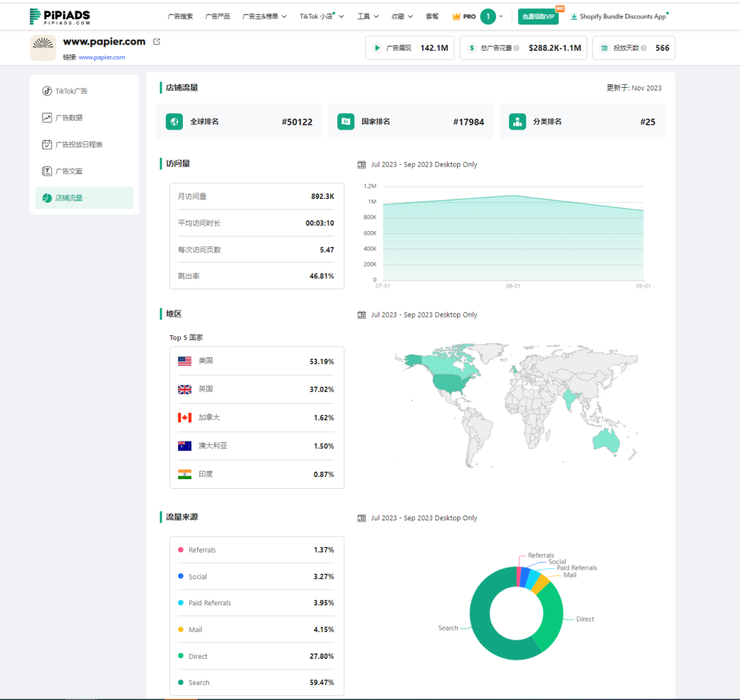The height and width of the screenshot is (700, 740).
Task: Click the Search segment of donut chart
Action: coord(482,623)
